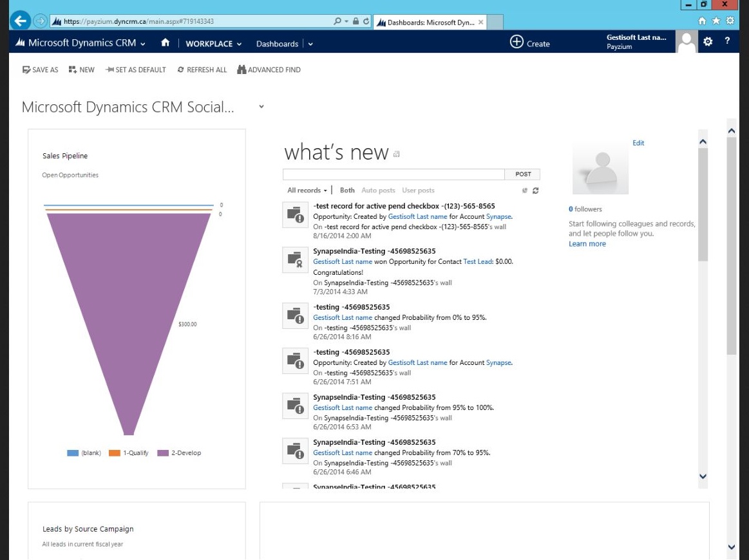Select the Both posts filter

tap(347, 191)
